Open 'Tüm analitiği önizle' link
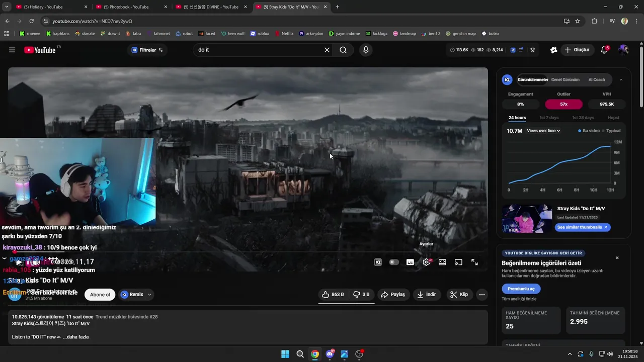 518,299
